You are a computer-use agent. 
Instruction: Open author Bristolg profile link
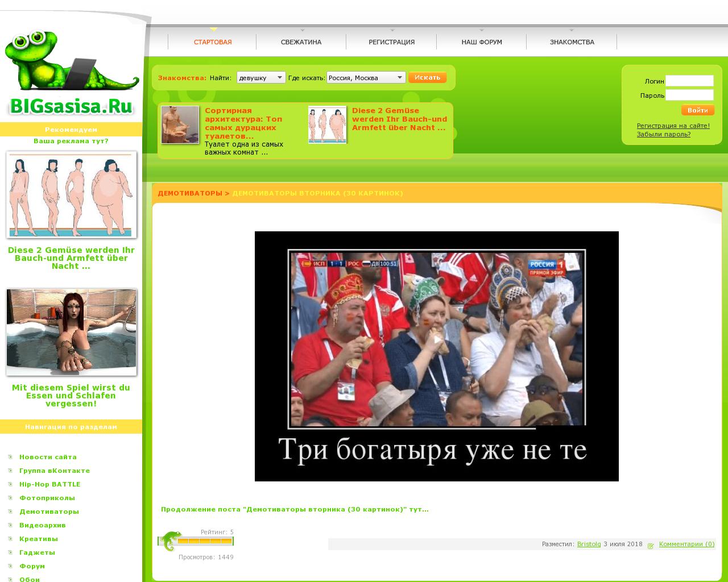point(589,544)
